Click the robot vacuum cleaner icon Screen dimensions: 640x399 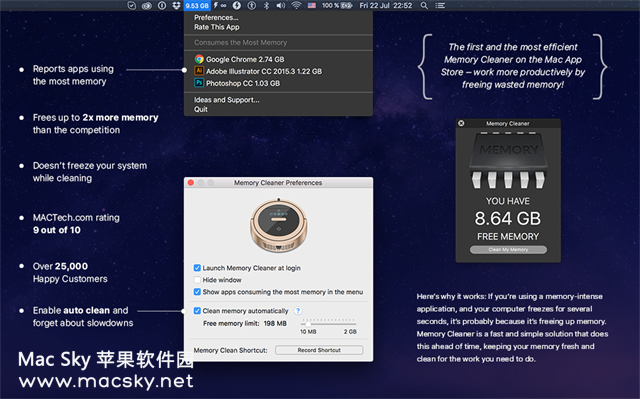(279, 226)
